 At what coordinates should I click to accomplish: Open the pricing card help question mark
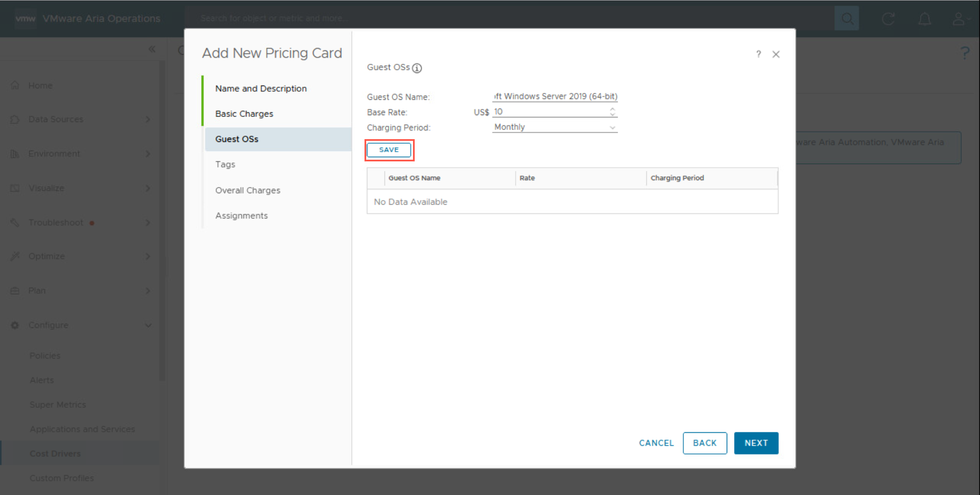click(758, 54)
